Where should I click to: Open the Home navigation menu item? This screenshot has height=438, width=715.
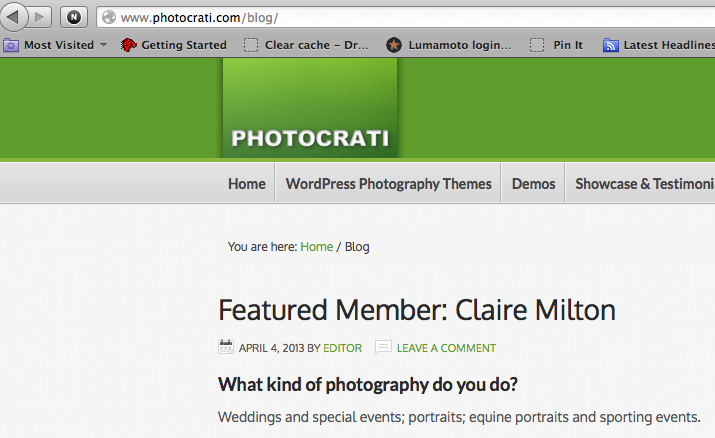pyautogui.click(x=247, y=184)
